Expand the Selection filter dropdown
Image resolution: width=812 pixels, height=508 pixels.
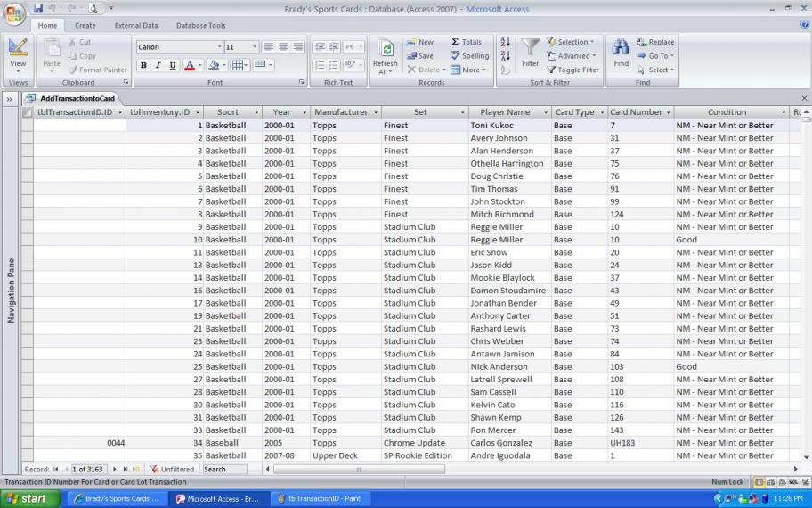(x=570, y=42)
